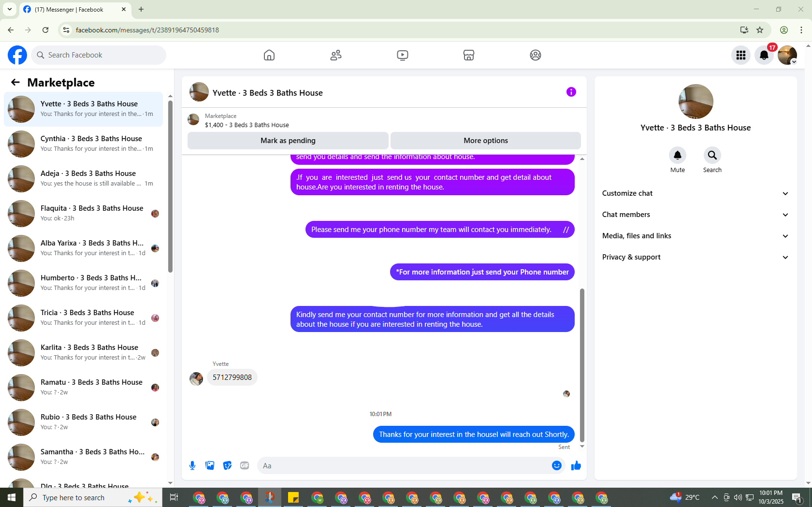Image resolution: width=812 pixels, height=507 pixels.
Task: Open the Cynthia conversation
Action: click(83, 144)
